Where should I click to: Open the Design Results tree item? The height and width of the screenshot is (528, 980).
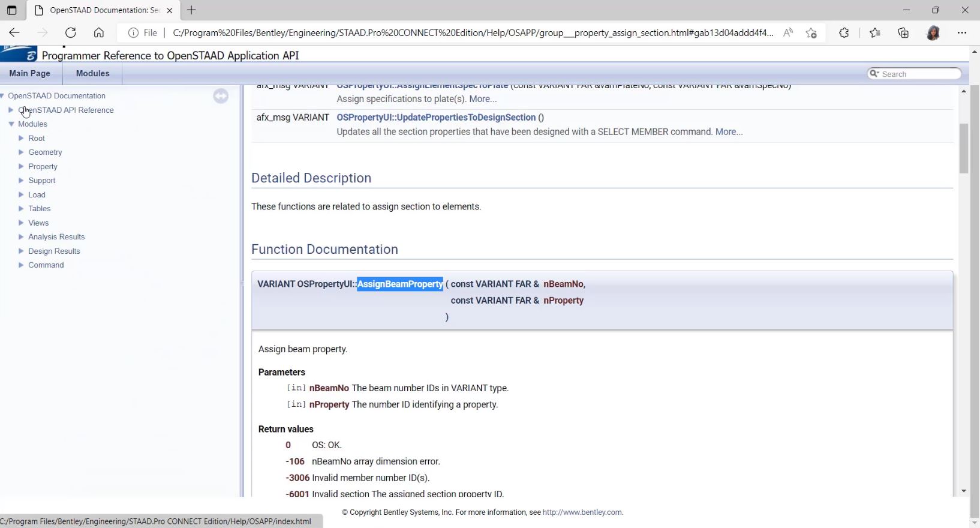pyautogui.click(x=54, y=251)
